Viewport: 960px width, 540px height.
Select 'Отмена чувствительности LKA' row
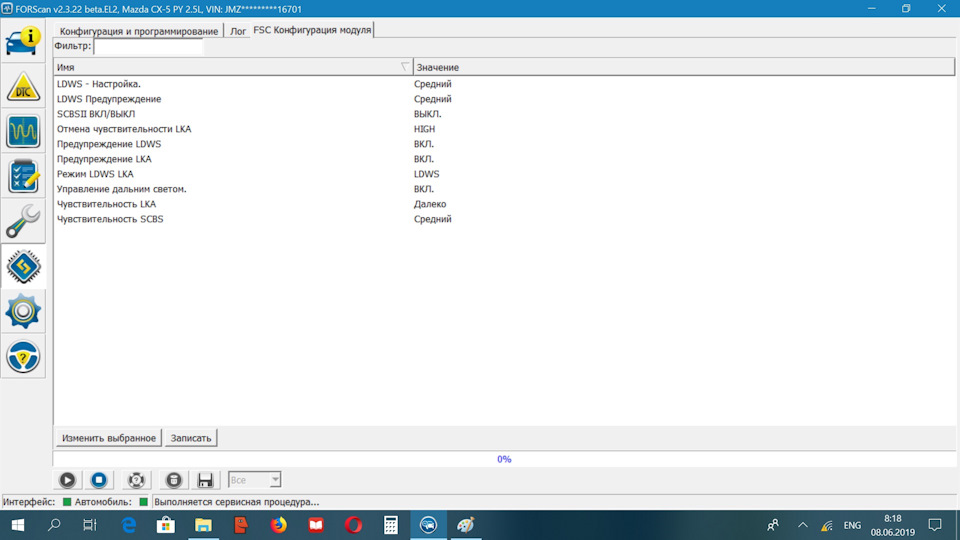(x=504, y=129)
